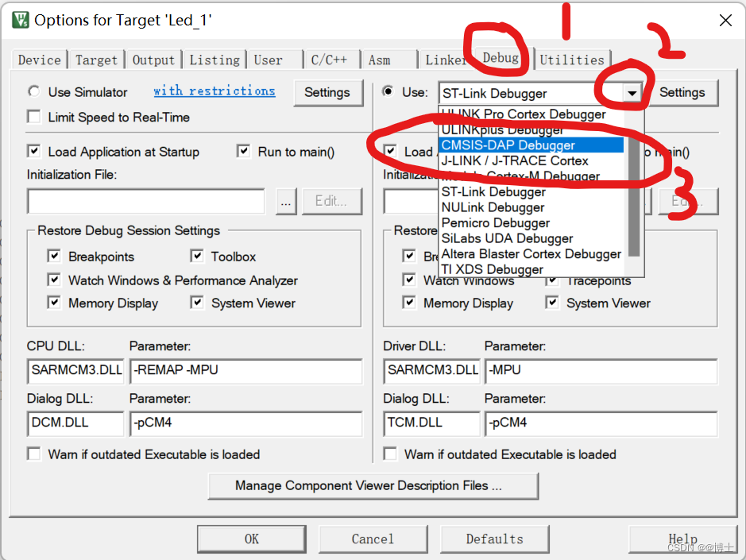Click Manage Component Viewer Description Files
This screenshot has height=560, width=746.
point(373,486)
